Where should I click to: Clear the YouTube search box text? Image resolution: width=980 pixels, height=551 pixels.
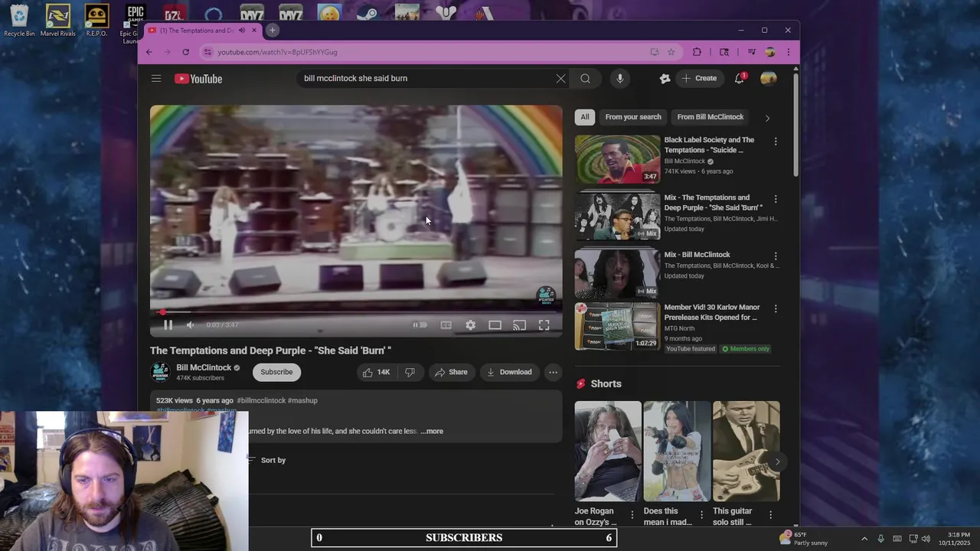pos(560,78)
